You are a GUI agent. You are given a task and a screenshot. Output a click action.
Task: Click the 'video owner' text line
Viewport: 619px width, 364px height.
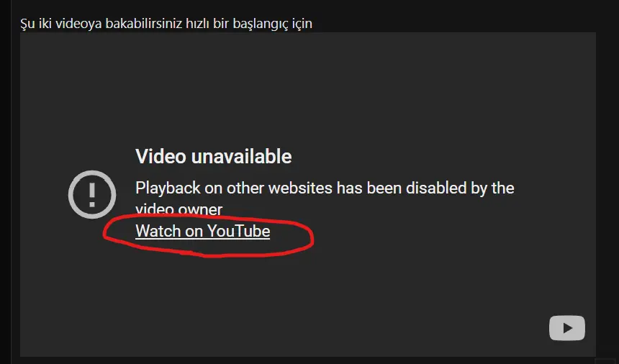tap(179, 209)
